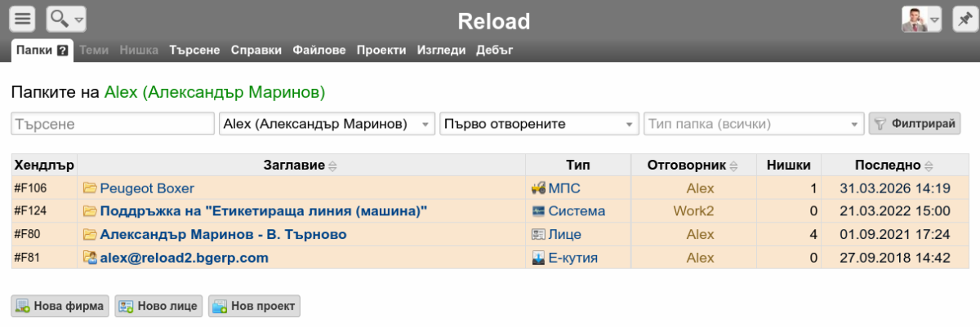Image resolution: width=980 pixels, height=327 pixels.
Task: Click the Е-кутия inbox type icon
Action: pyautogui.click(x=538, y=258)
